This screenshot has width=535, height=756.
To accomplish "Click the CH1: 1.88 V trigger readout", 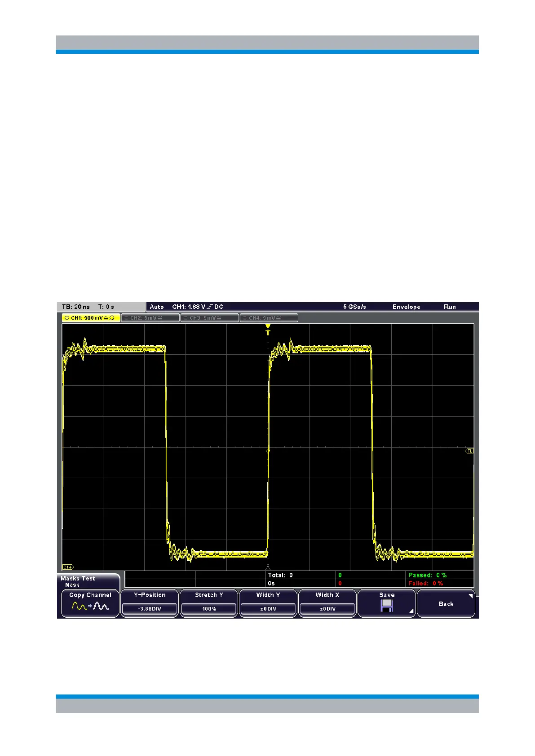I will [198, 307].
